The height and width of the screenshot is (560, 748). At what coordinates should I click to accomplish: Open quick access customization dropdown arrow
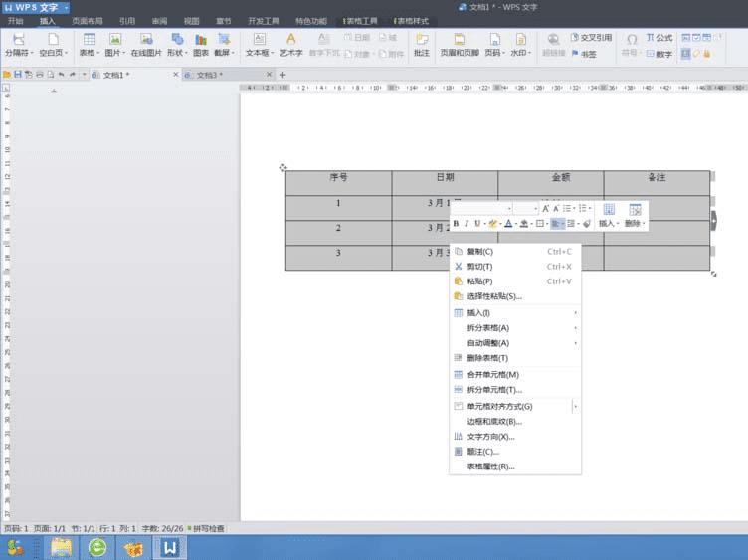coord(84,75)
